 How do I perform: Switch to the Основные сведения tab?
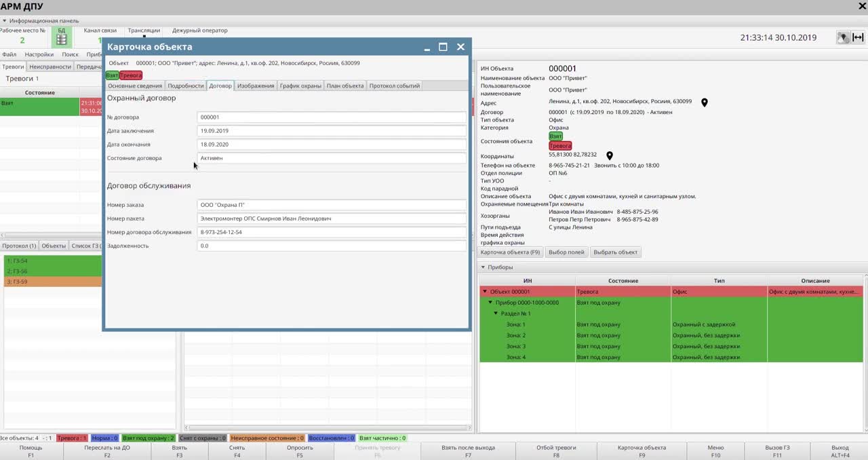135,85
